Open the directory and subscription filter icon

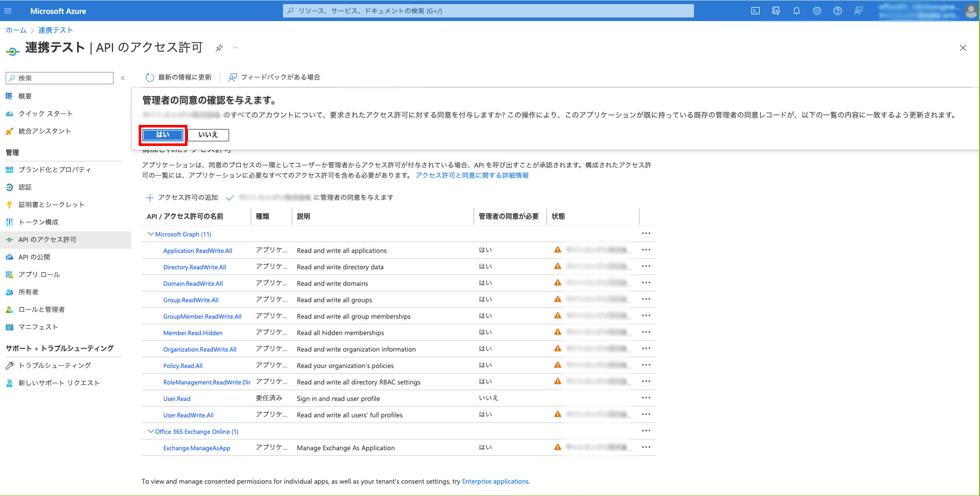tap(776, 10)
